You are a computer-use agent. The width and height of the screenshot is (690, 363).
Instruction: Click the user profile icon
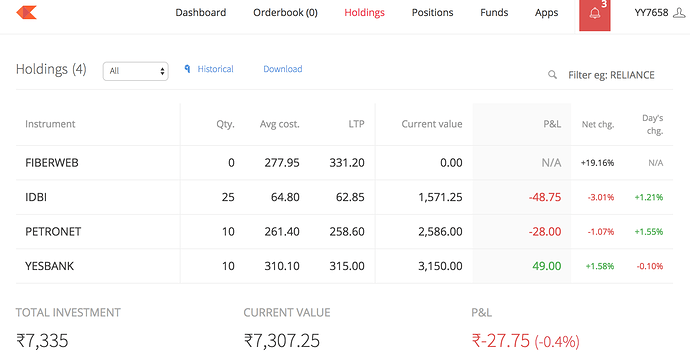(679, 13)
